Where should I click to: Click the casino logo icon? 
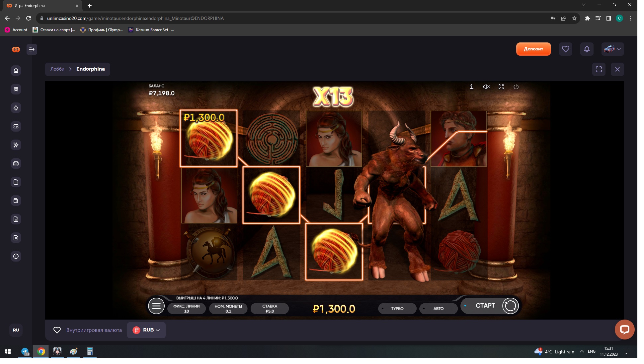pos(16,49)
